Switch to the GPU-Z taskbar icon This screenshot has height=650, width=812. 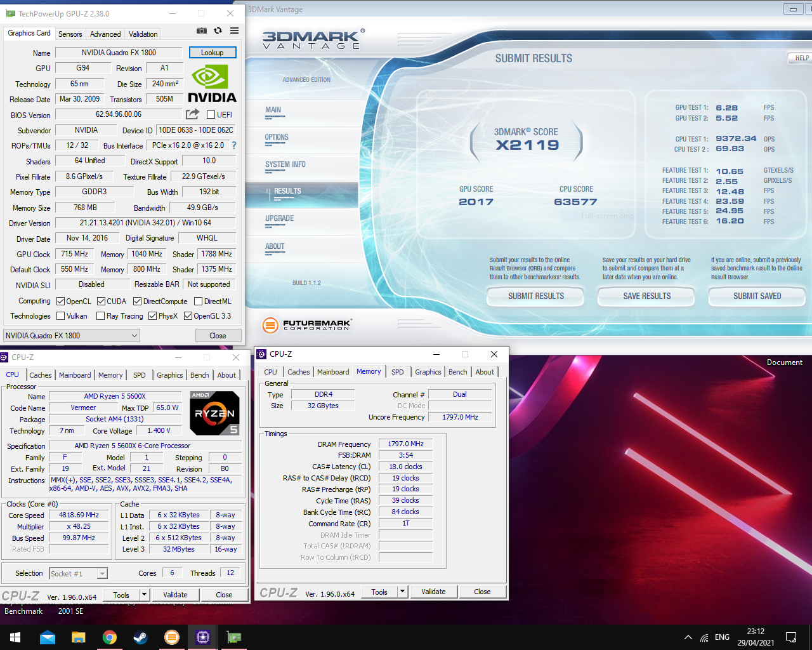234,637
